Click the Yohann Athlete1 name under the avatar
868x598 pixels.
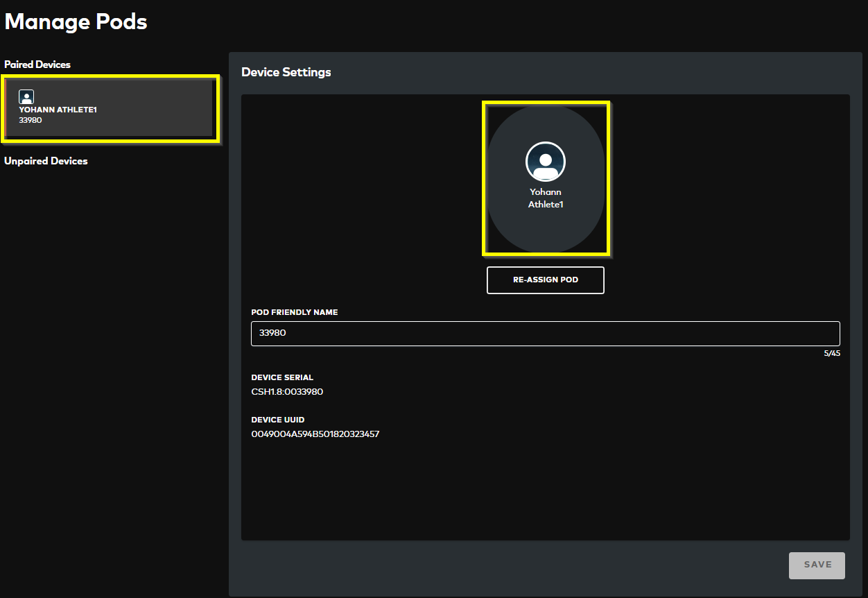point(546,198)
